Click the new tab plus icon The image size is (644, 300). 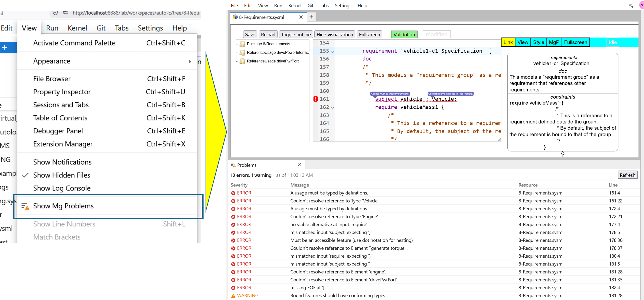311,17
